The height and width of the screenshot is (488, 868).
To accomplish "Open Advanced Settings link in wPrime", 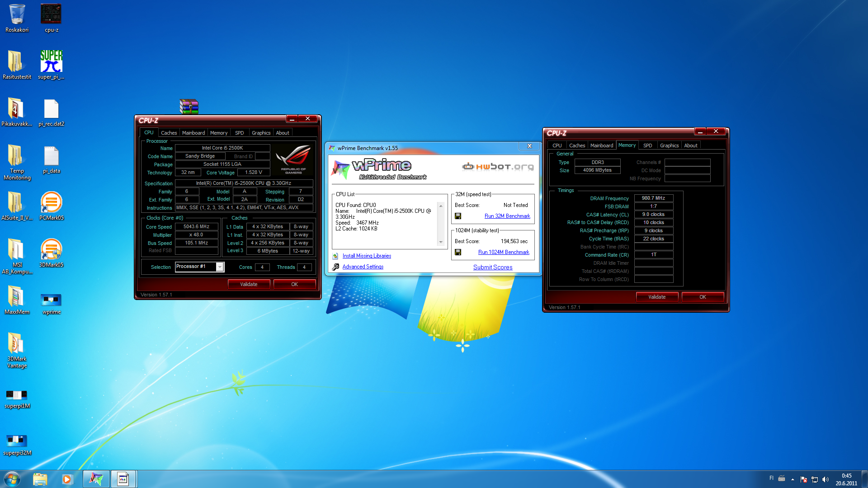I will pos(363,267).
